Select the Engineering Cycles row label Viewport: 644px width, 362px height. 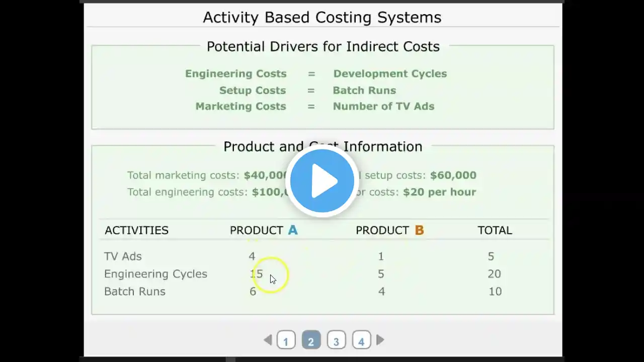[x=155, y=274]
